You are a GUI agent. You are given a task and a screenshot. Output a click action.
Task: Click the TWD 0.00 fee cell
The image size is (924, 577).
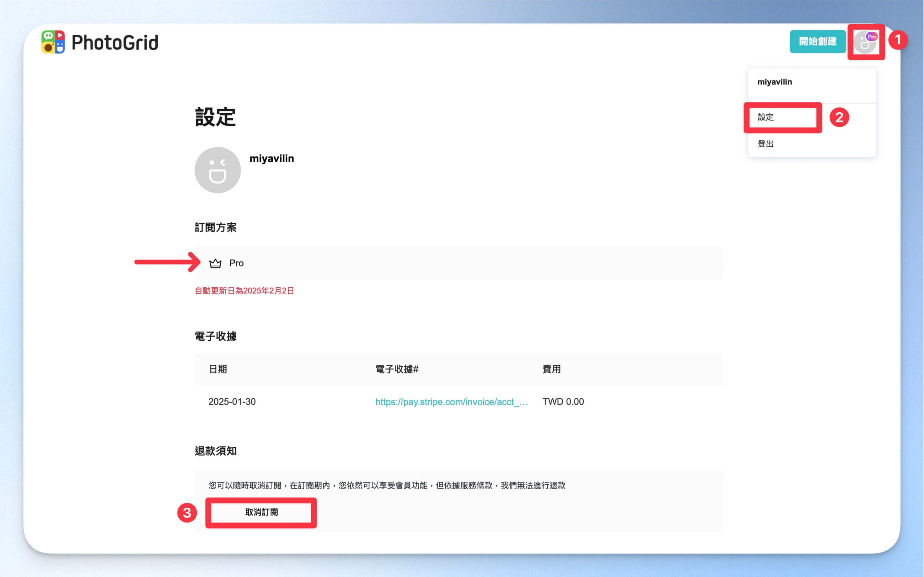[x=563, y=402]
